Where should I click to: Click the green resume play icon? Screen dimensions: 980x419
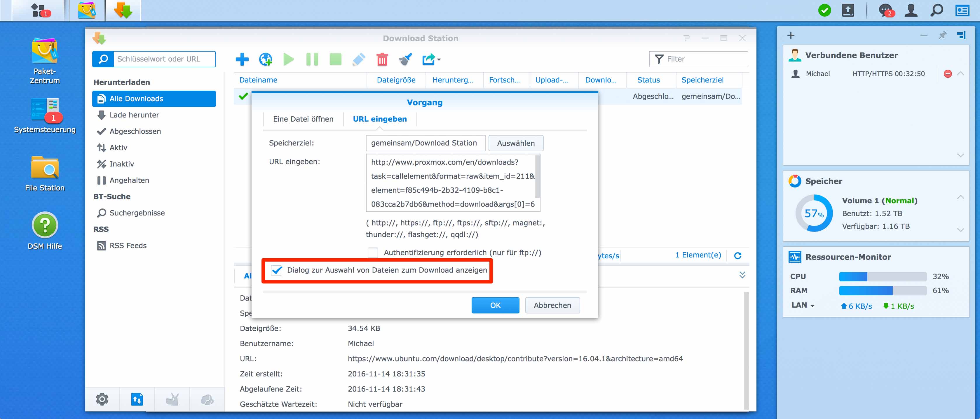click(289, 59)
